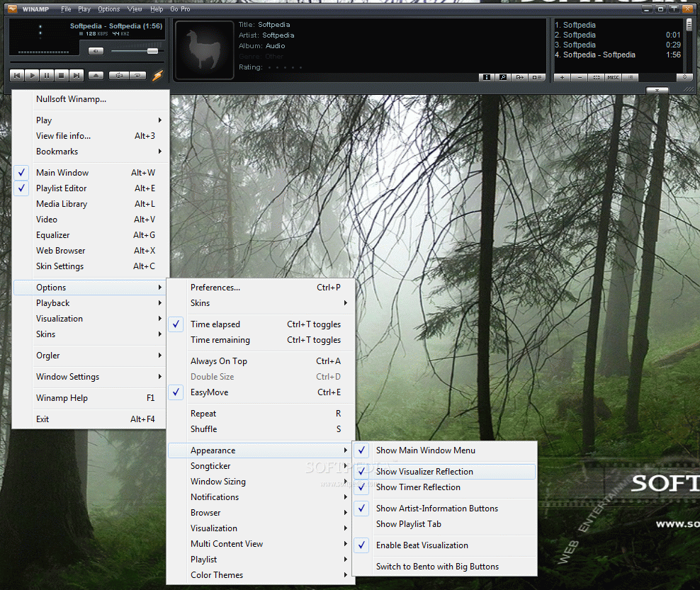Open the file info button under track details
Screen dimensions: 700x590
tap(487, 78)
